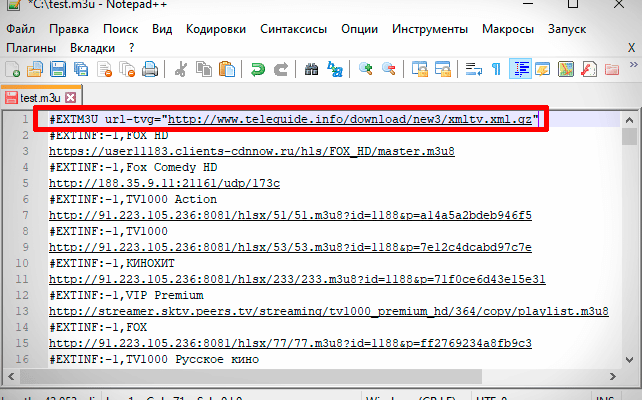Show all characters with pilcrow icon
Image resolution: width=642 pixels, height=400 pixels.
click(497, 69)
